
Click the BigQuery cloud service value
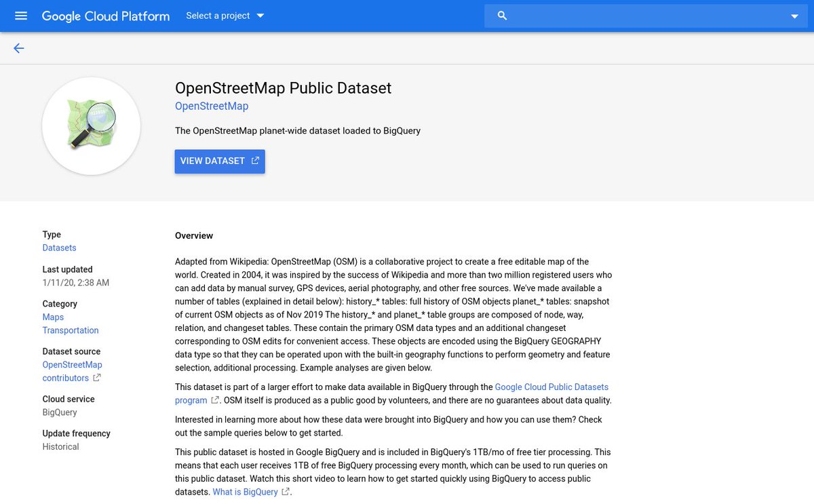point(60,412)
